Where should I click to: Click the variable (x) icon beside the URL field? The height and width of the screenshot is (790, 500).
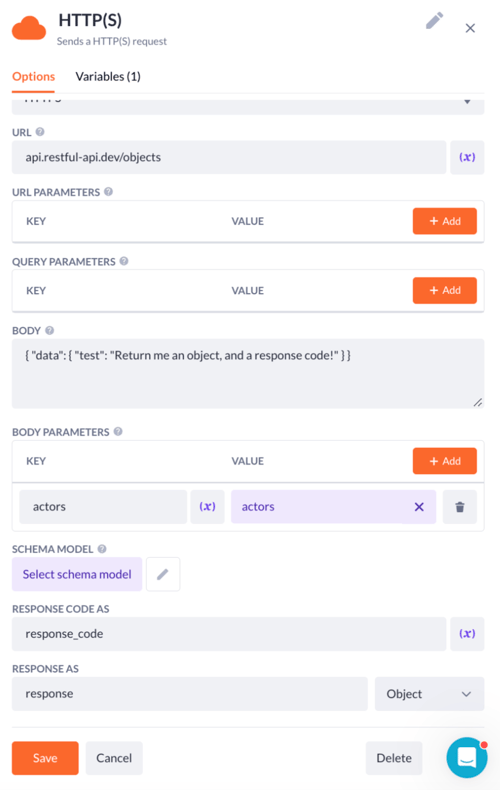pyautogui.click(x=467, y=157)
